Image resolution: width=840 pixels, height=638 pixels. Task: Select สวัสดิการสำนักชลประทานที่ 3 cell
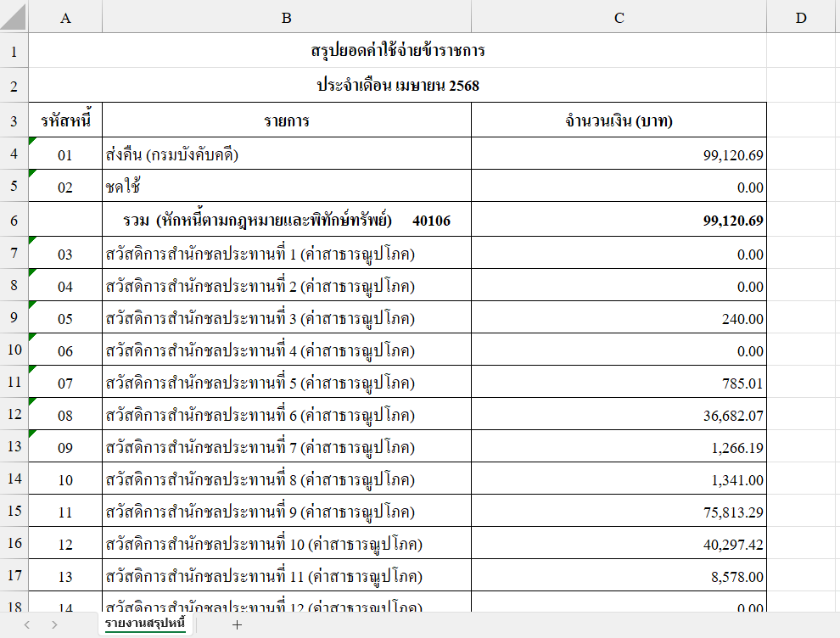(x=287, y=317)
